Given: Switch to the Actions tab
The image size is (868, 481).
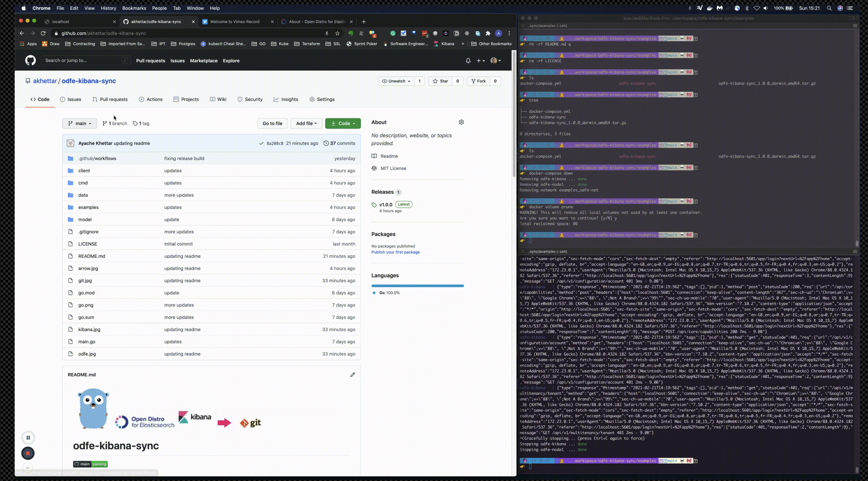Looking at the screenshot, I should tap(151, 99).
